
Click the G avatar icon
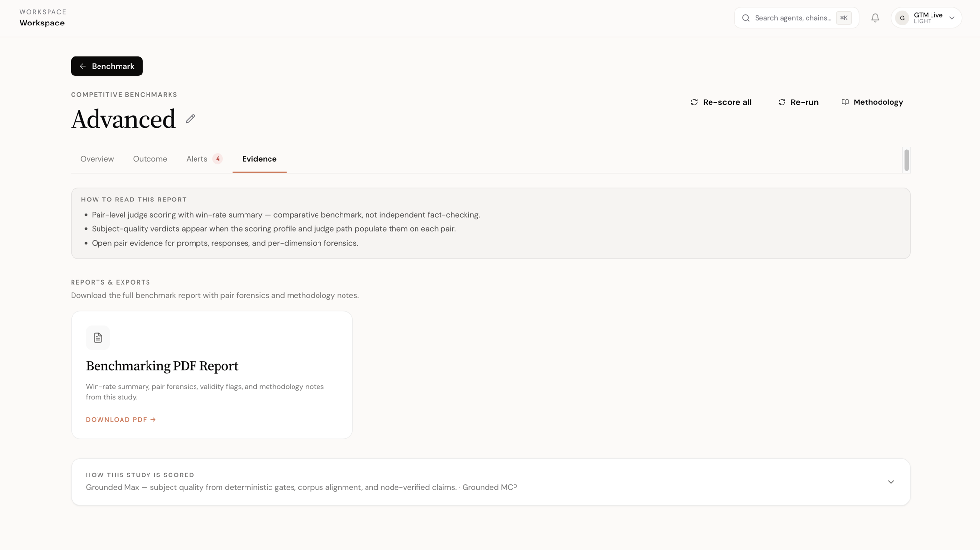[x=902, y=18]
